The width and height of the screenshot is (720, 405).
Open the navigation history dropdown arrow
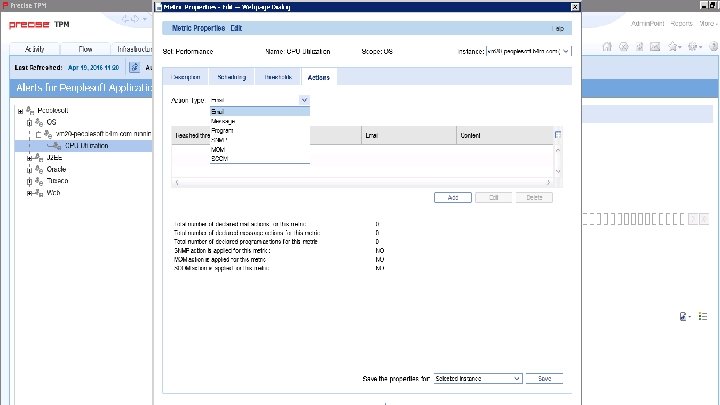click(x=145, y=19)
